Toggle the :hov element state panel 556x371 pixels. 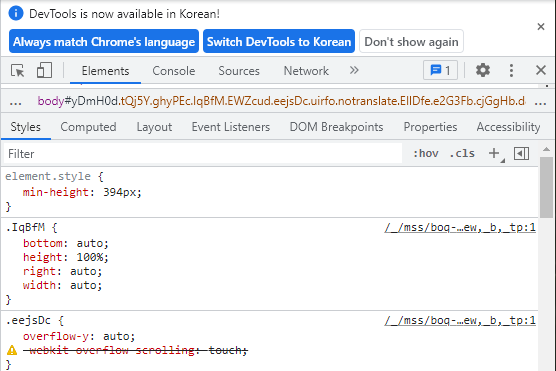coord(426,154)
